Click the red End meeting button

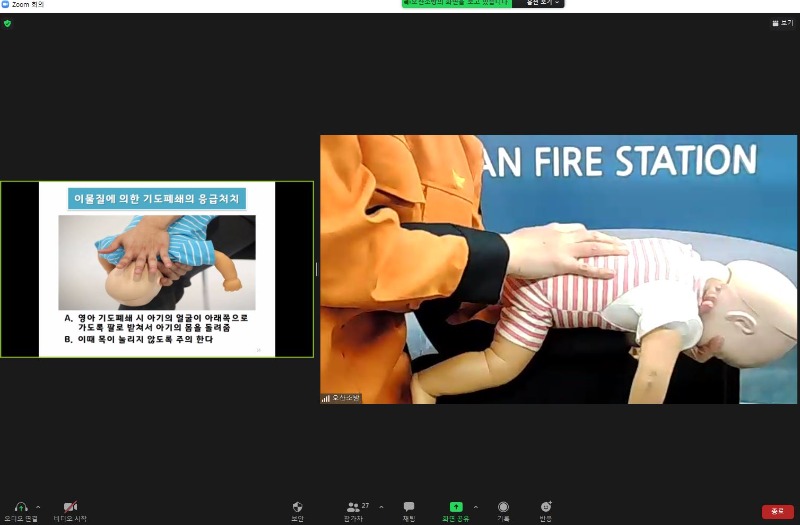(777, 511)
